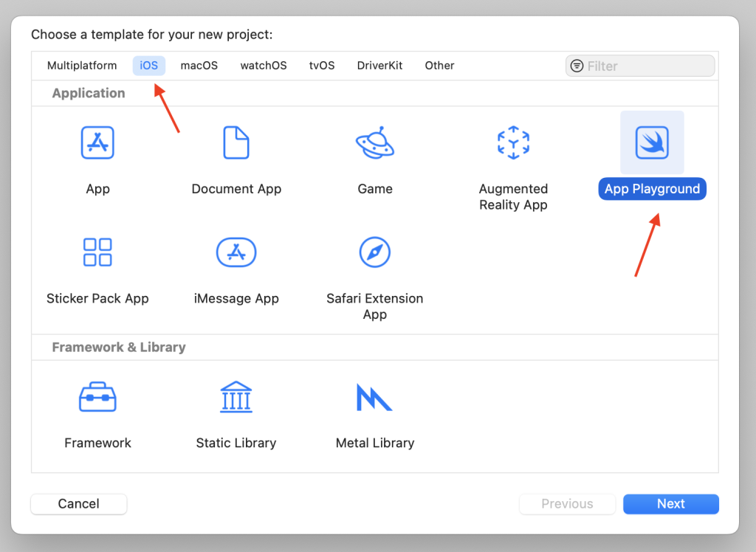The height and width of the screenshot is (552, 756).
Task: Choose the Document App template icon
Action: pyautogui.click(x=236, y=142)
